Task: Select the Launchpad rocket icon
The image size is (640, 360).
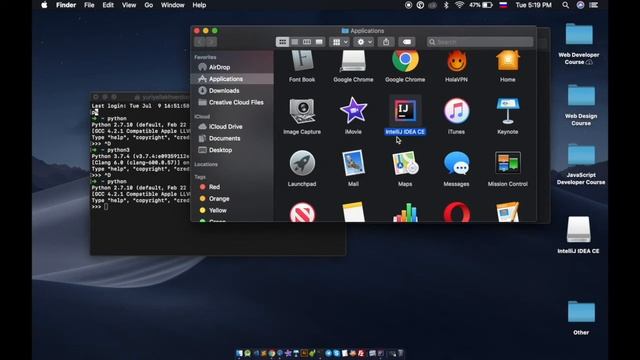Action: (x=302, y=163)
